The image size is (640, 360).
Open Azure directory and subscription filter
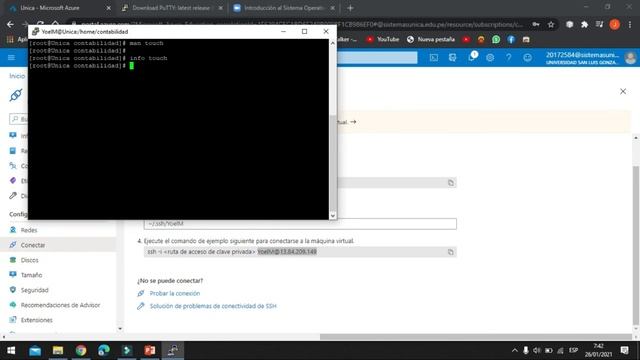(x=452, y=58)
